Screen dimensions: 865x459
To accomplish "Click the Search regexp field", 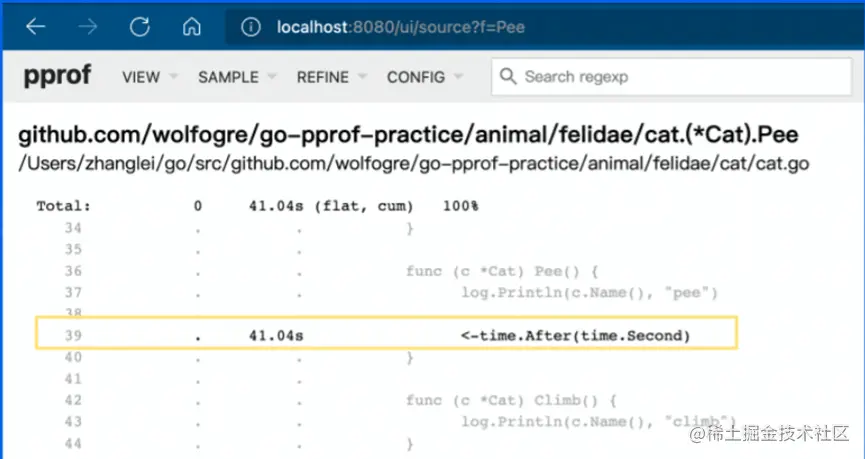I will pyautogui.click(x=671, y=77).
